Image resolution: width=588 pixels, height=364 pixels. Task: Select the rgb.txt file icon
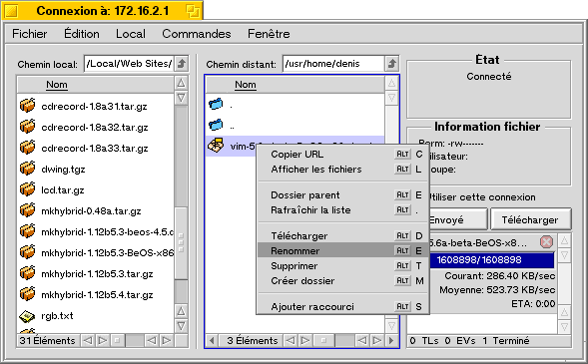[x=27, y=316]
